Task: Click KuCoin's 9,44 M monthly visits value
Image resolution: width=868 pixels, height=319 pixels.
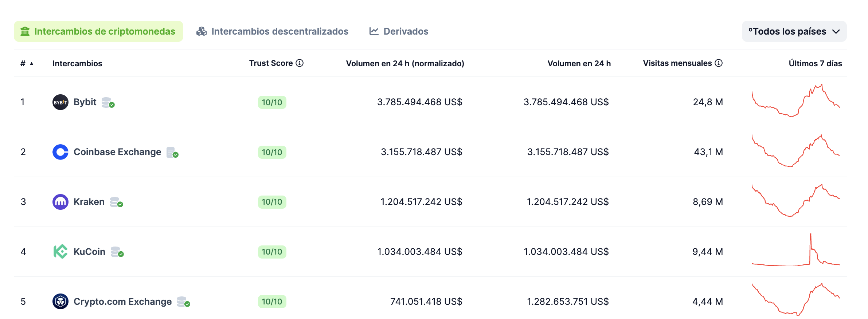Action: point(708,252)
